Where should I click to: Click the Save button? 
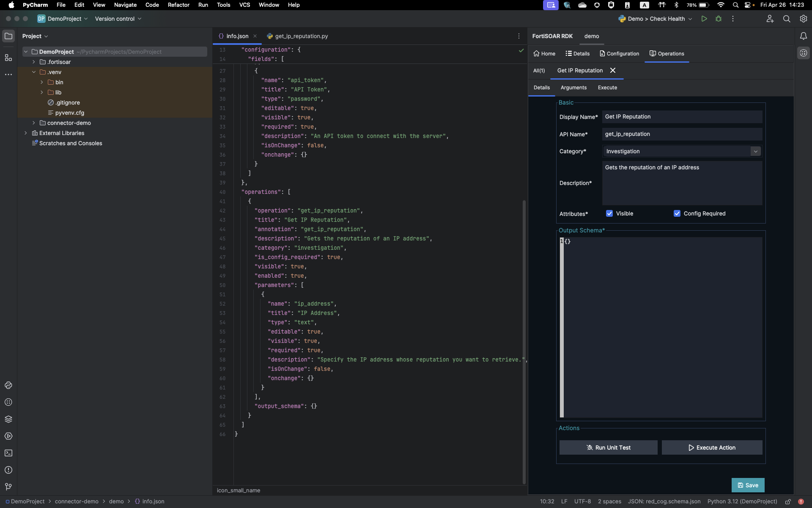coord(748,485)
